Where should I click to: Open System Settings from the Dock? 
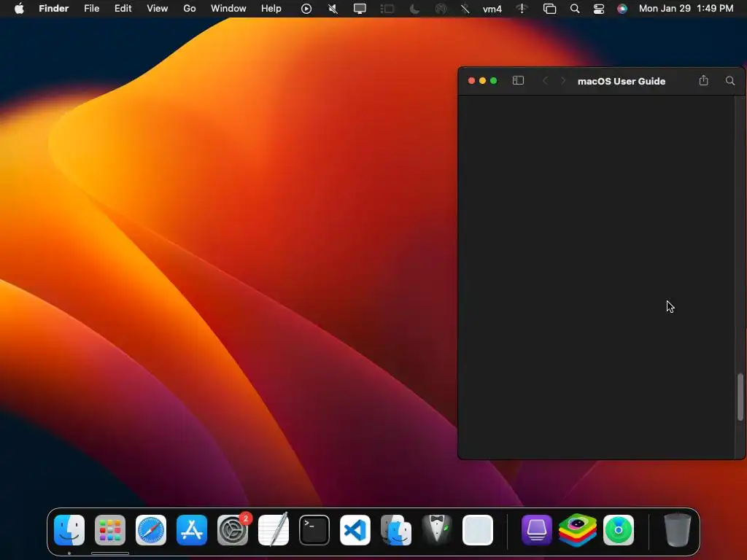tap(233, 530)
